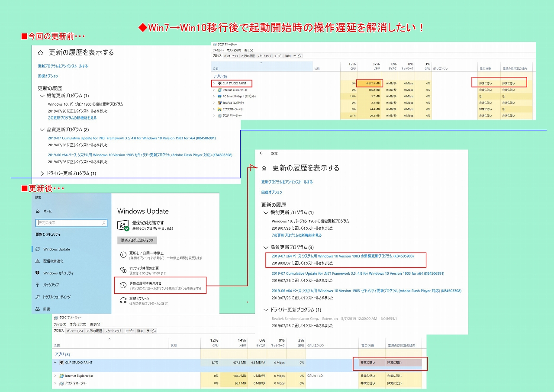Screen dimensions: 554x392
Task: Click the アプリ (6) group heading
Action: [x=220, y=76]
